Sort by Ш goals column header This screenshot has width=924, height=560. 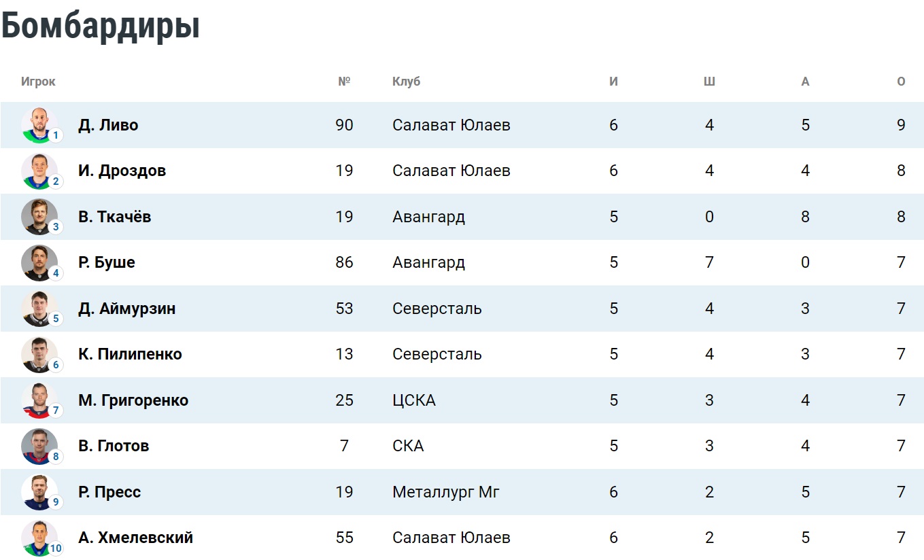709,82
